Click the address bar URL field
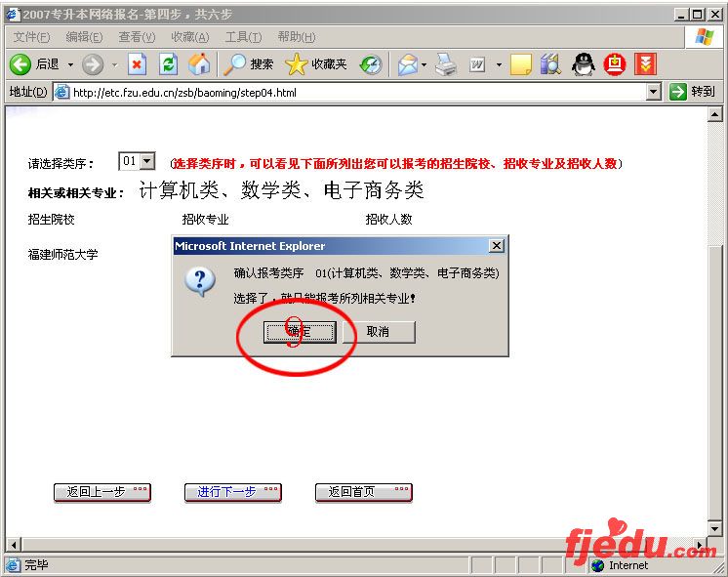 point(351,93)
